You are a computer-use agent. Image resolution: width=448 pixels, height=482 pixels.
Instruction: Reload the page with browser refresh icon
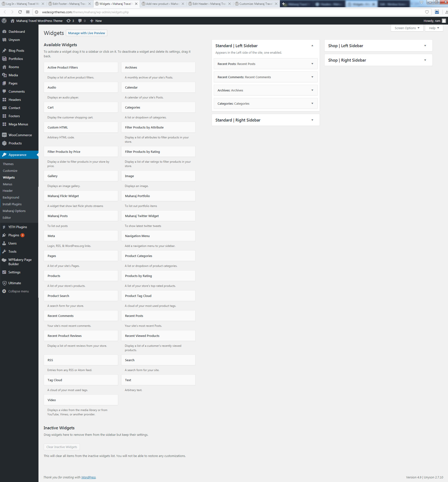(20, 12)
